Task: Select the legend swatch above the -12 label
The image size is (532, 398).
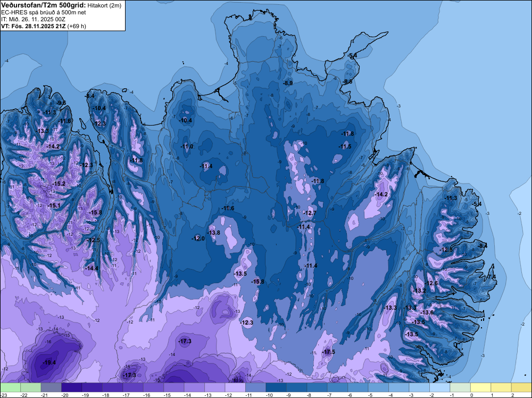Action: point(235,387)
